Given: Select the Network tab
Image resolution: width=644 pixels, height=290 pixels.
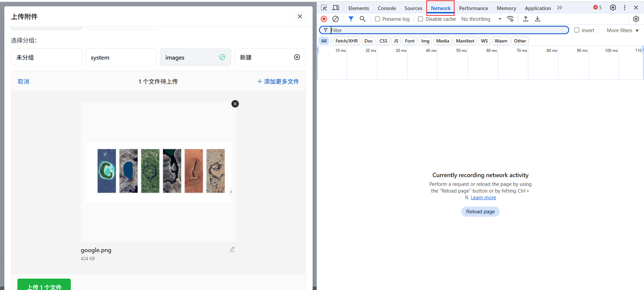Looking at the screenshot, I should [x=440, y=8].
